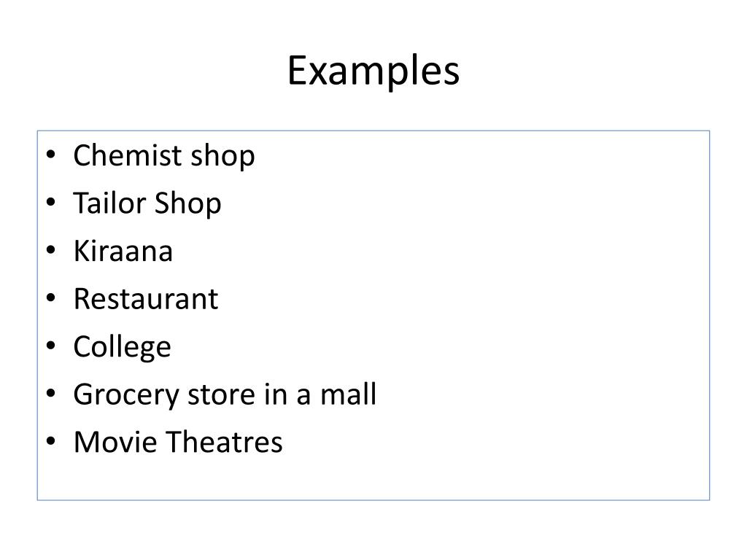Click the bullet marker beside Restaurant
The width and height of the screenshot is (747, 560).
(x=51, y=298)
